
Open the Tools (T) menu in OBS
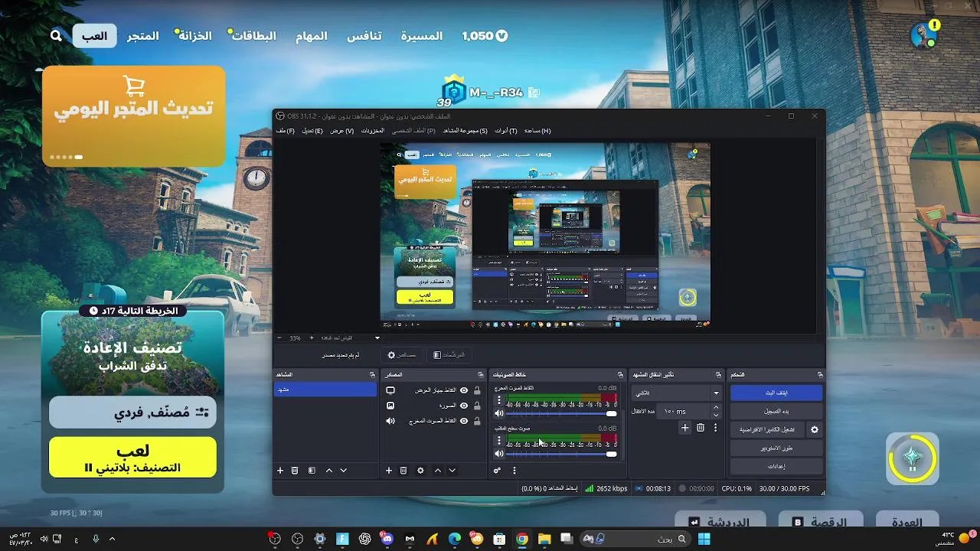tap(506, 131)
